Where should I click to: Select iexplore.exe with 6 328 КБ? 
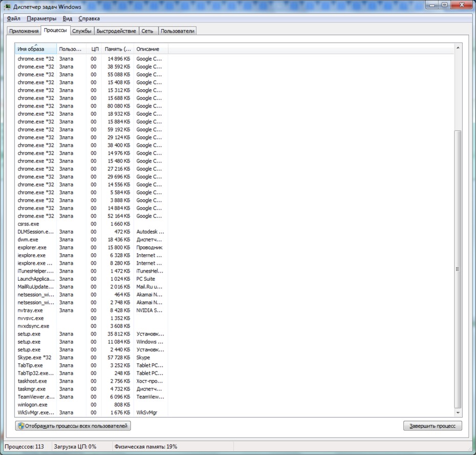coord(91,256)
